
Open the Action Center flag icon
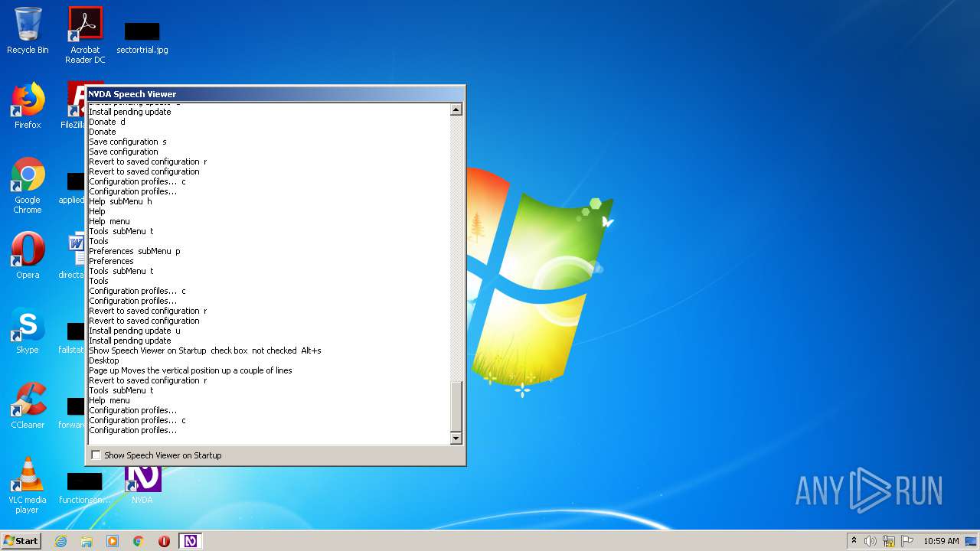click(907, 541)
